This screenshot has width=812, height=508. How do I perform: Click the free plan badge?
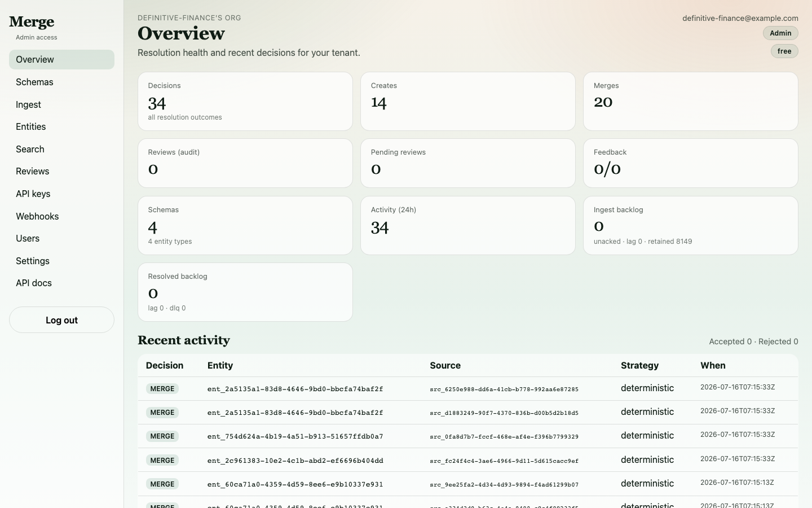click(x=784, y=51)
